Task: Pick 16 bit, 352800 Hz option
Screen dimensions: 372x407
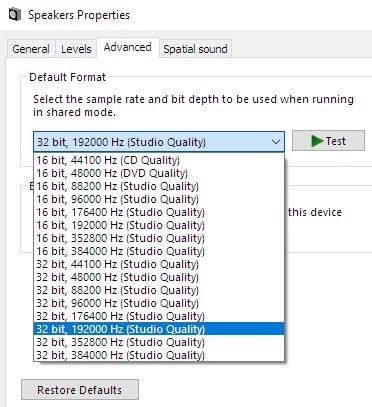Action: 159,238
